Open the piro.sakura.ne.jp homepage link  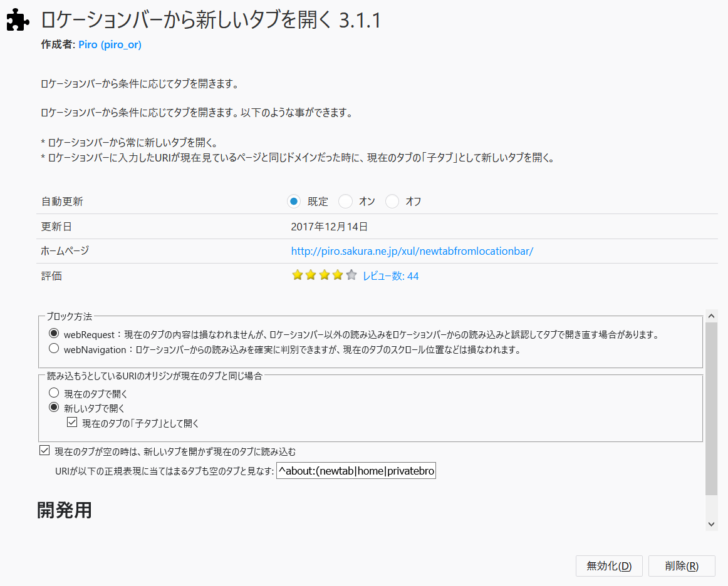click(412, 251)
